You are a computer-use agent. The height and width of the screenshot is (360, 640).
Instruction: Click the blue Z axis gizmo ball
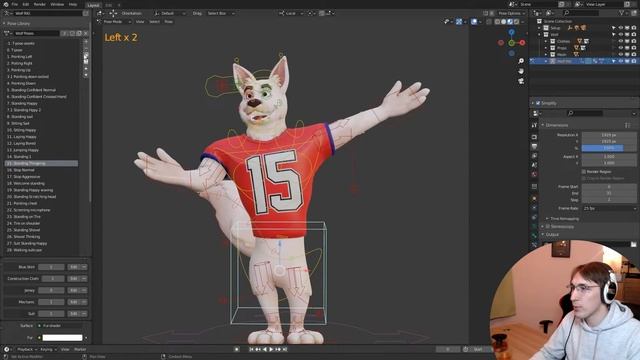pos(511,32)
